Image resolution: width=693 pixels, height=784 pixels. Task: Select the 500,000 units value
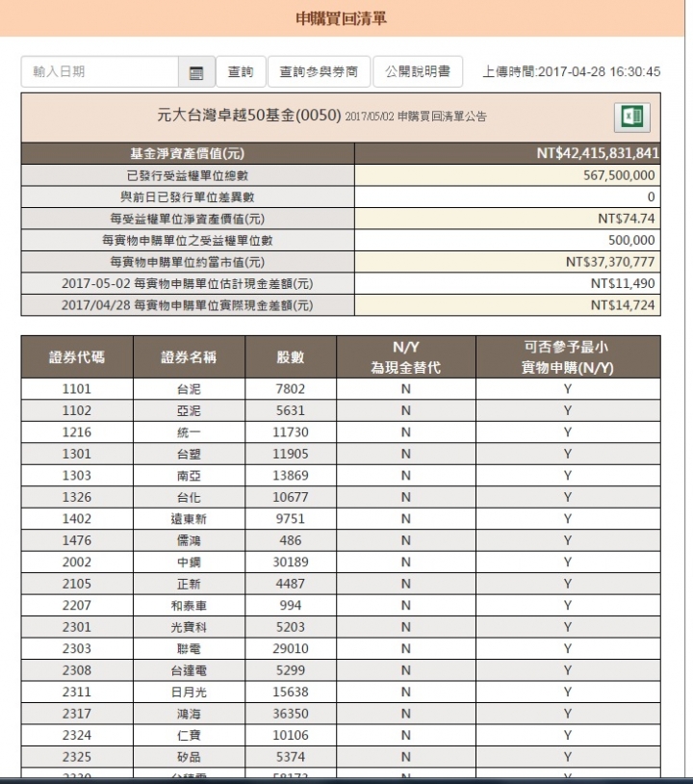pyautogui.click(x=631, y=241)
